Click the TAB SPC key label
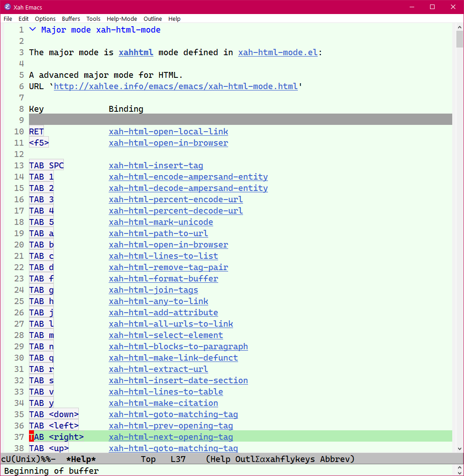 (x=47, y=166)
